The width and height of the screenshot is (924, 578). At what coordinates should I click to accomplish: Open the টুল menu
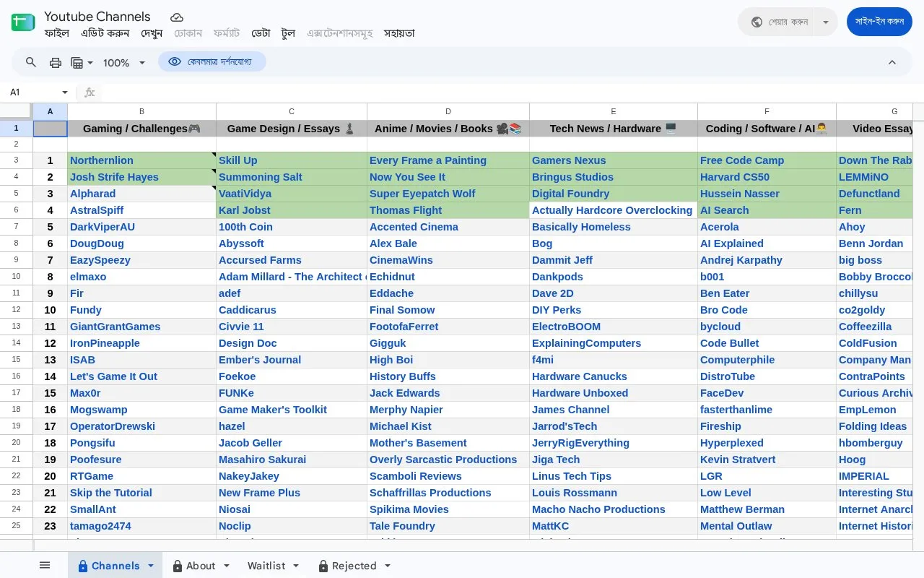tap(289, 33)
